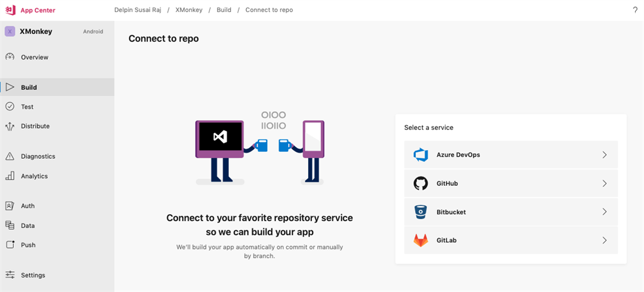Click the Overview gauge icon
Screen dimensions: 644x292
[10, 57]
